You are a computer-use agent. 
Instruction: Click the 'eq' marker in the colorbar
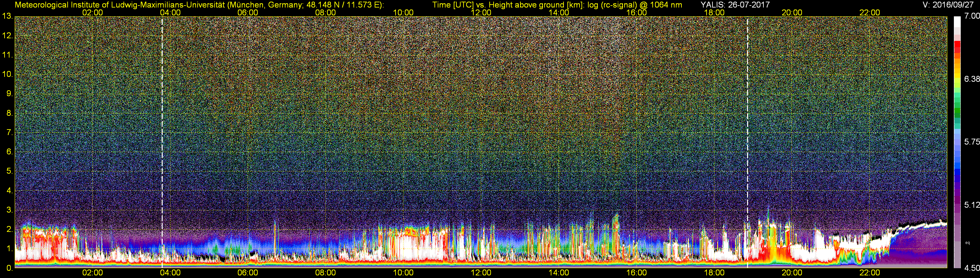tap(968, 243)
